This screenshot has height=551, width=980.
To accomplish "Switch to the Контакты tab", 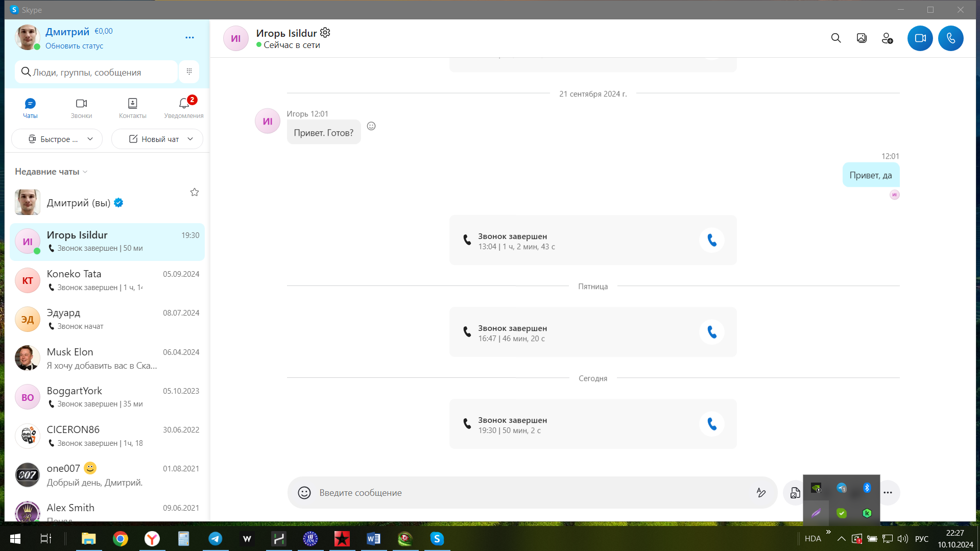I will tap(133, 108).
